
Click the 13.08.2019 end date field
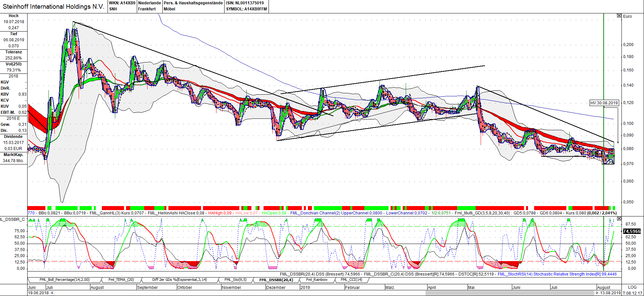click(610, 293)
